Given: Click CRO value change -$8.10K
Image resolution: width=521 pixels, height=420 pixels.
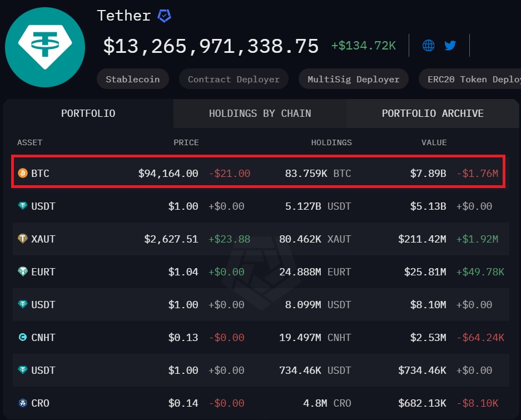Looking at the screenshot, I should point(478,403).
